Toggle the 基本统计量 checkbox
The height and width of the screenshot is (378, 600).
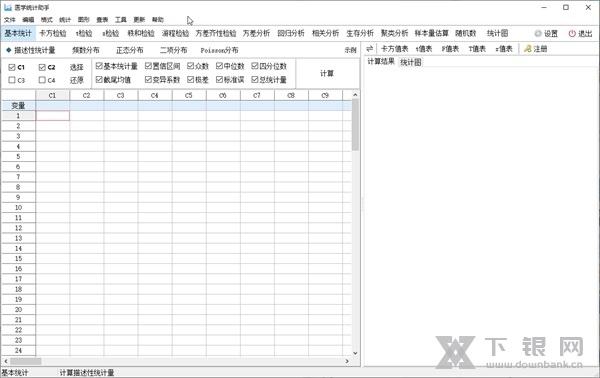99,66
